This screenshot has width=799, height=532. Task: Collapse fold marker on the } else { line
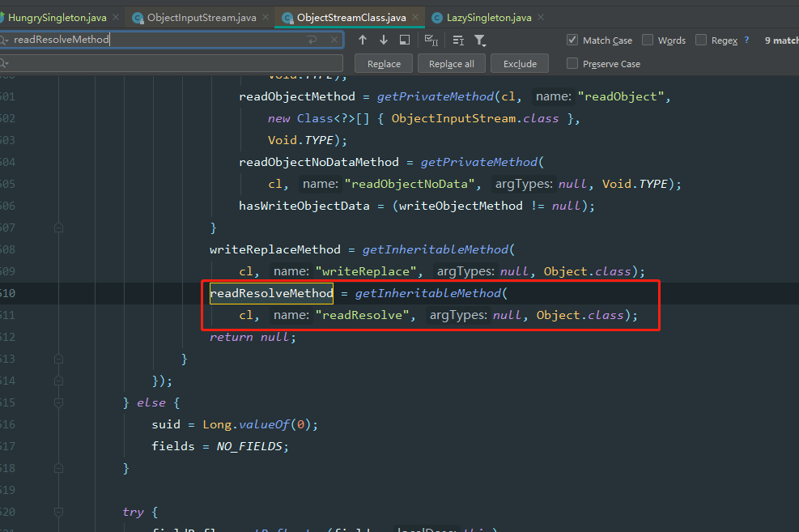58,402
